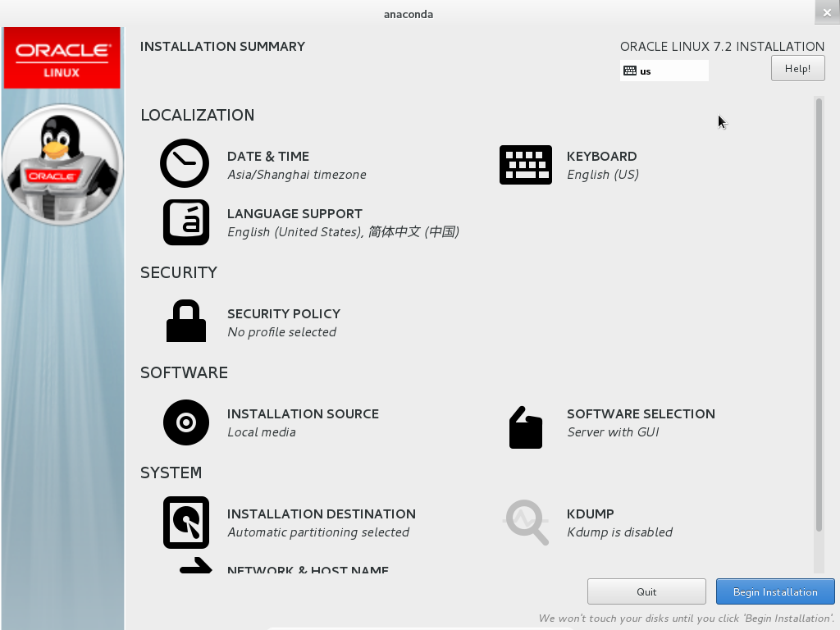This screenshot has height=630, width=840.
Task: Click the Oracle Linux logo
Action: point(62,58)
